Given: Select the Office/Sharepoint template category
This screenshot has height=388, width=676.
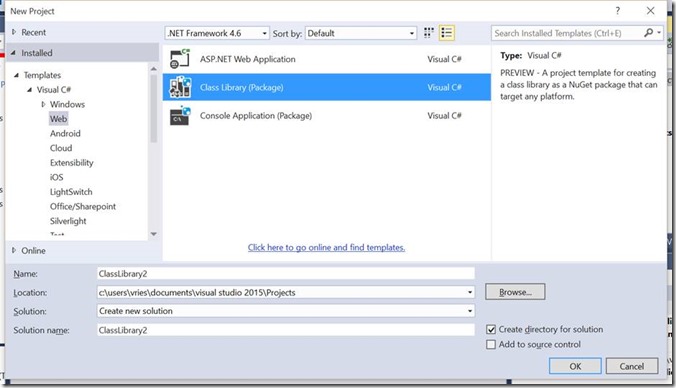Looking at the screenshot, I should 83,207.
